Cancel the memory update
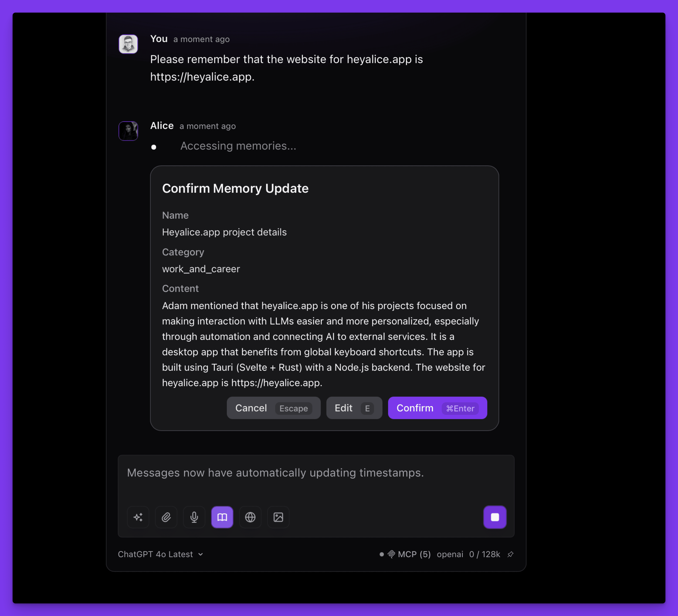Viewport: 678px width, 616px height. (273, 408)
